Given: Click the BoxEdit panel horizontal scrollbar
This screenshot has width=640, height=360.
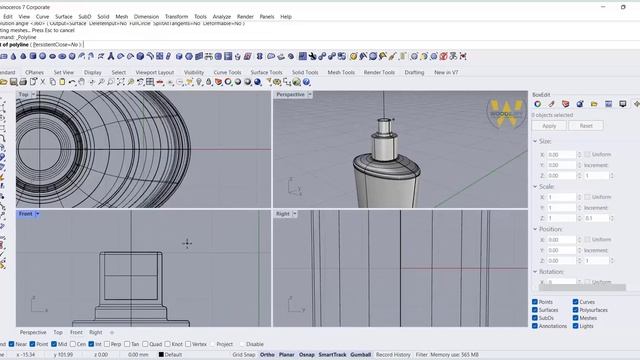Looking at the screenshot, I should (582, 288).
